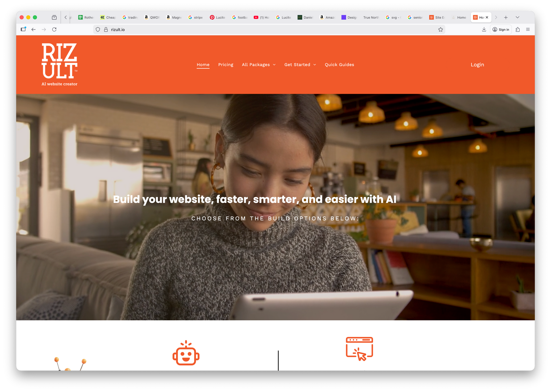
Task: Click the RIZULT logo in the header
Action: [x=59, y=62]
